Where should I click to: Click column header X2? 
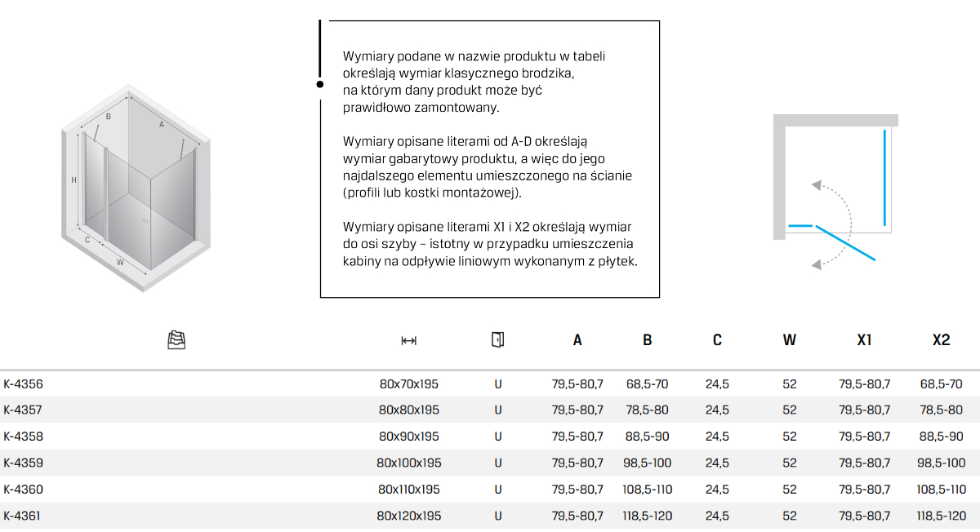[941, 340]
